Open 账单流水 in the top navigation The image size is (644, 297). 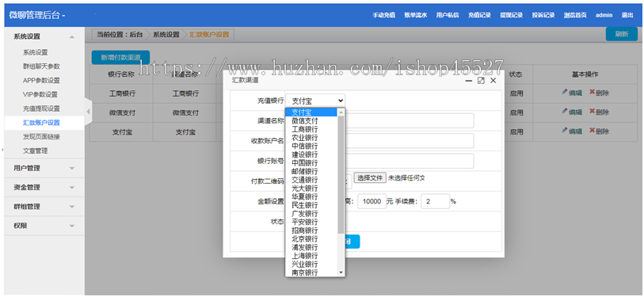[416, 15]
